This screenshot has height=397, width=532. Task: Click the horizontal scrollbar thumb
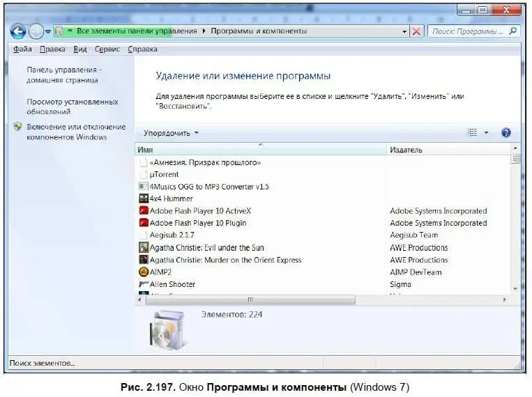coord(250,299)
